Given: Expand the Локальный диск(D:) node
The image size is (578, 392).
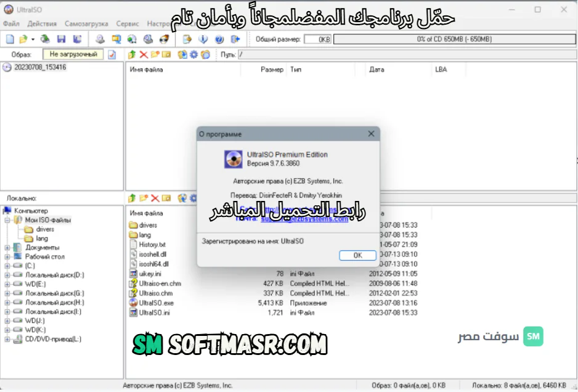Looking at the screenshot, I should [7, 275].
